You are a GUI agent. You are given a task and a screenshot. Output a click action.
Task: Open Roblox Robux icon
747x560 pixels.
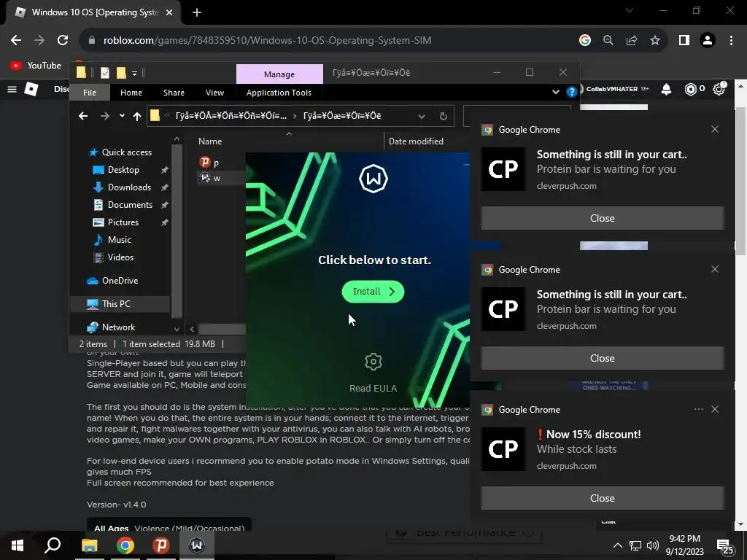[690, 89]
